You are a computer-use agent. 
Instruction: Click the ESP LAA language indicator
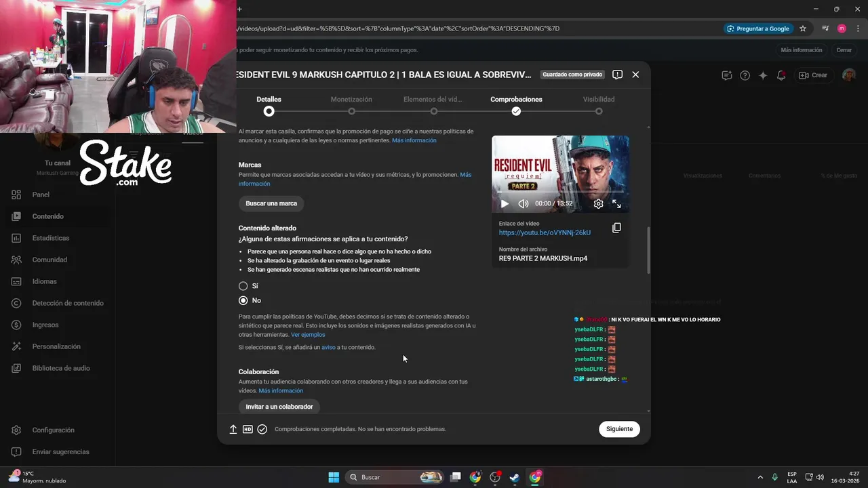(792, 477)
